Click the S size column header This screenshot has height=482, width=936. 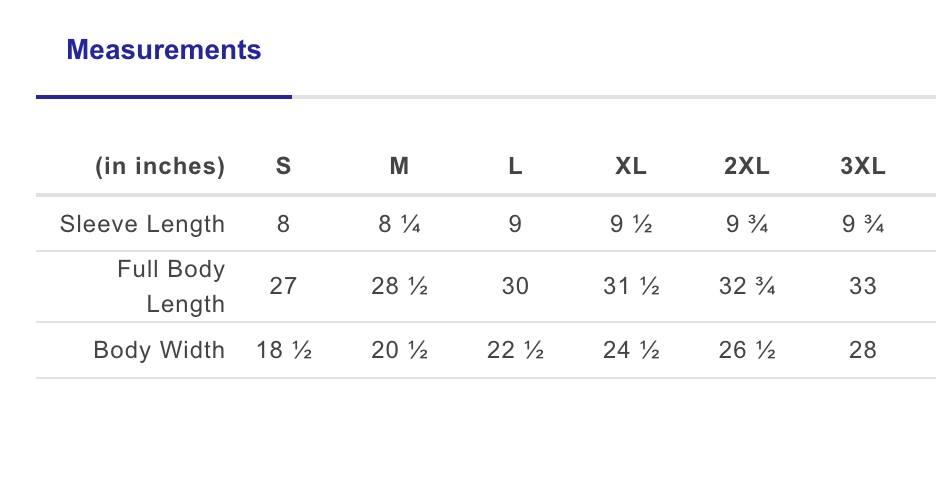click(284, 167)
